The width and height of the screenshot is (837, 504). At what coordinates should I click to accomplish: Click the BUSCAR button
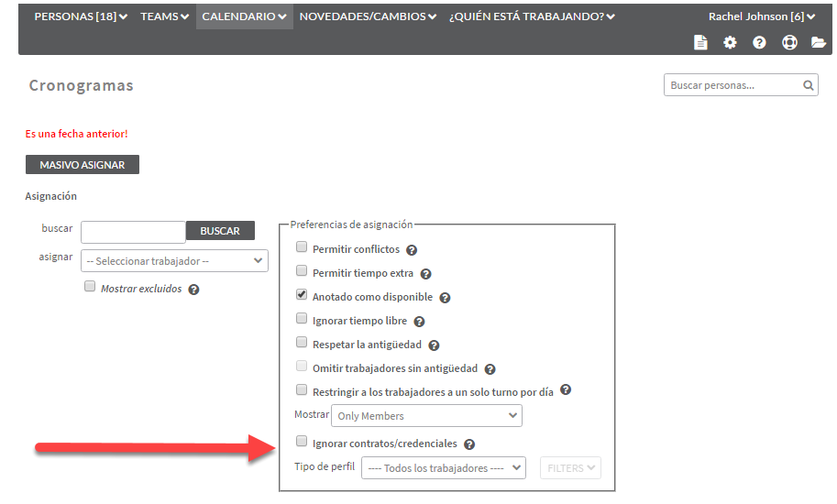[220, 231]
